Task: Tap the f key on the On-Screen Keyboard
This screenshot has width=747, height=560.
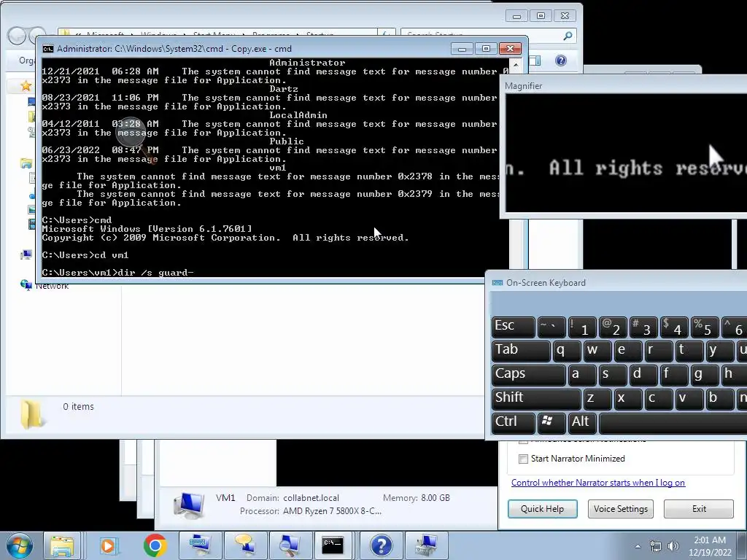Action: (x=673, y=375)
